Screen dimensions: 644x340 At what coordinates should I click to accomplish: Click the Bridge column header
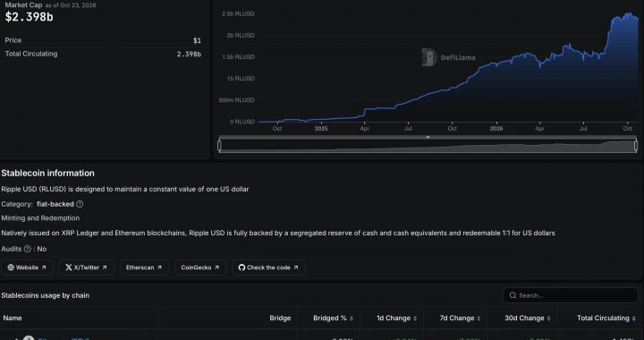(x=280, y=319)
